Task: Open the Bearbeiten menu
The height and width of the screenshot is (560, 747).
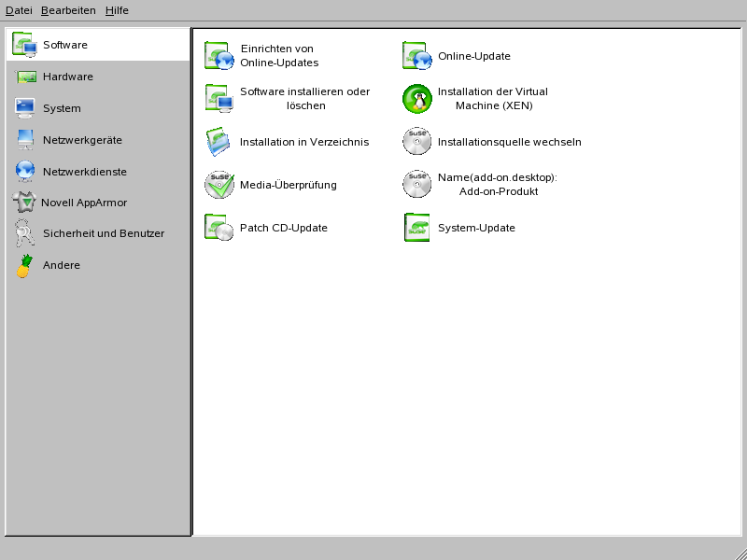Action: coord(68,10)
